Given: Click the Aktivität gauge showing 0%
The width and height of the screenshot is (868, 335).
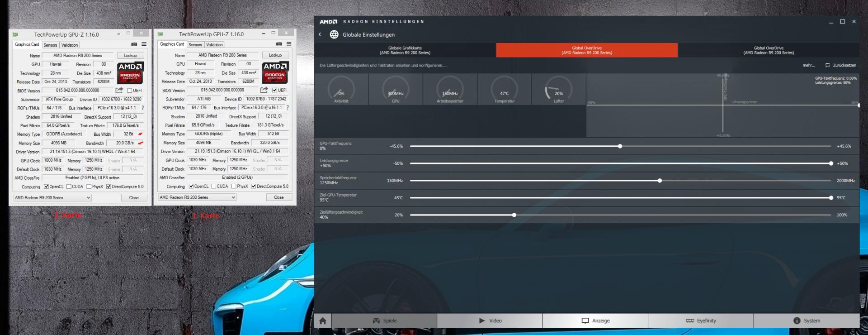Looking at the screenshot, I should pyautogui.click(x=341, y=89).
